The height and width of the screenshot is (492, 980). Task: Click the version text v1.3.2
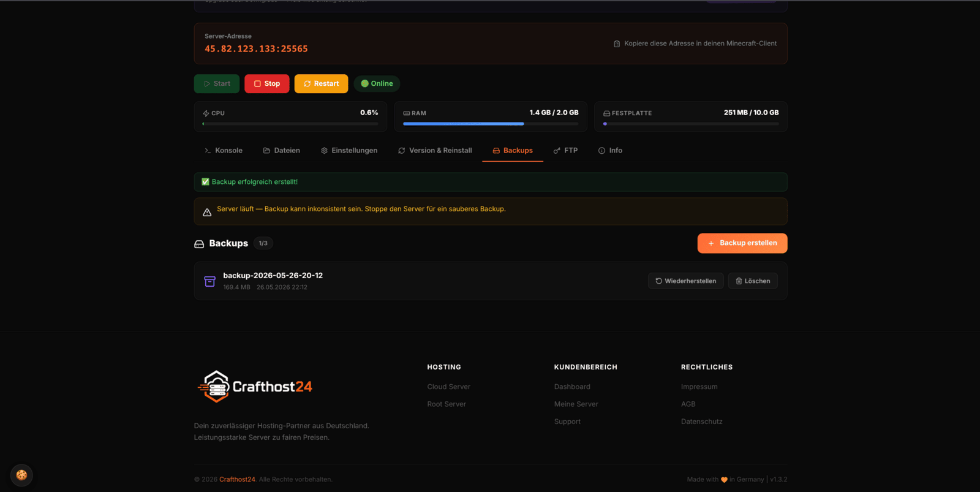(x=778, y=480)
